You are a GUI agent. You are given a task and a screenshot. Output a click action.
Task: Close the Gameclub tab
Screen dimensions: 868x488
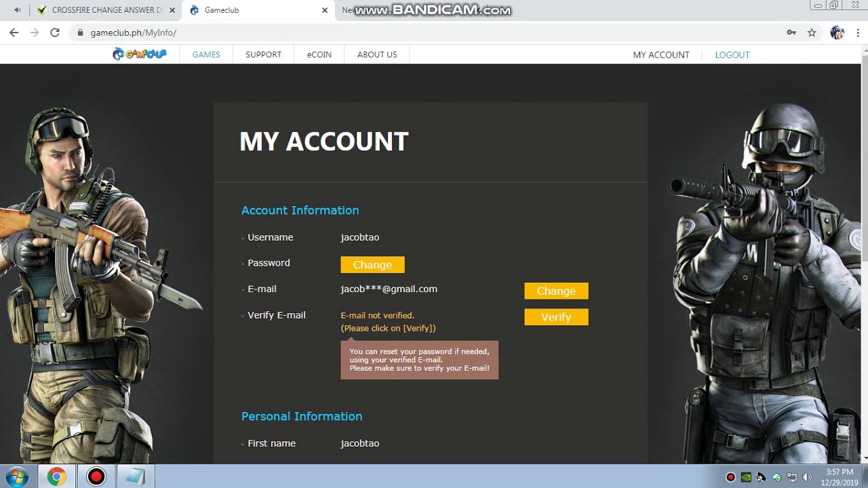(325, 10)
